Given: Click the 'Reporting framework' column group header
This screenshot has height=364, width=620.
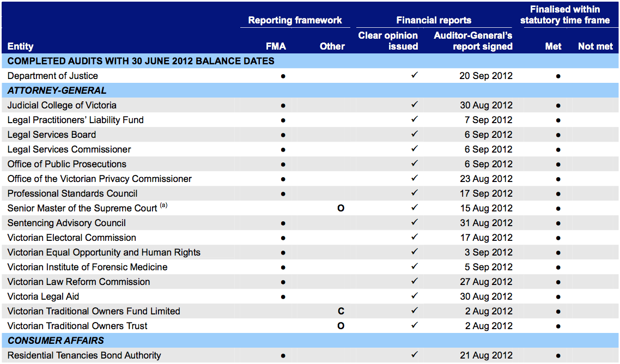Looking at the screenshot, I should coord(295,20).
